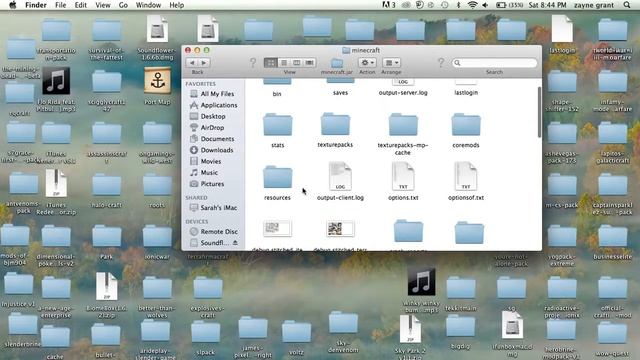
Task: Open Spotlight search in menu bar
Action: pyautogui.click(x=627, y=5)
